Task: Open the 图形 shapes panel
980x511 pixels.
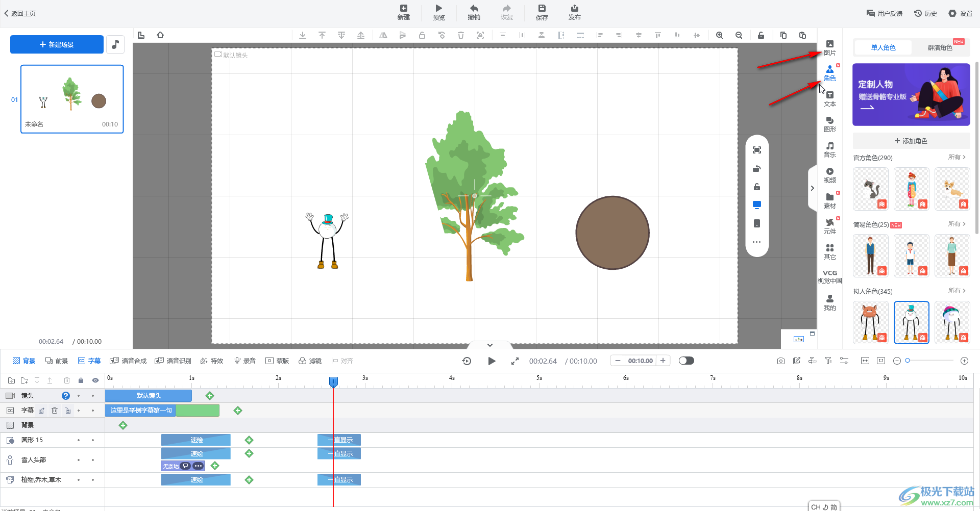Action: pyautogui.click(x=829, y=124)
